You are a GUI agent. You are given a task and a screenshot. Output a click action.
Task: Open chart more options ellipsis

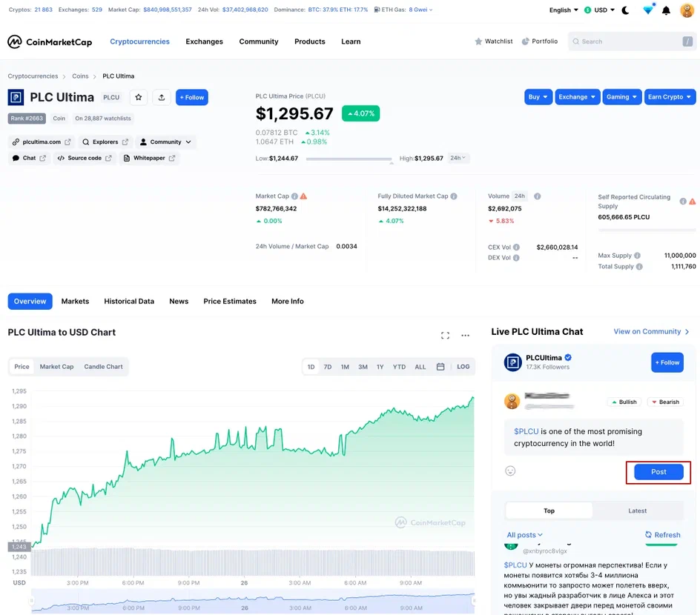pos(465,336)
